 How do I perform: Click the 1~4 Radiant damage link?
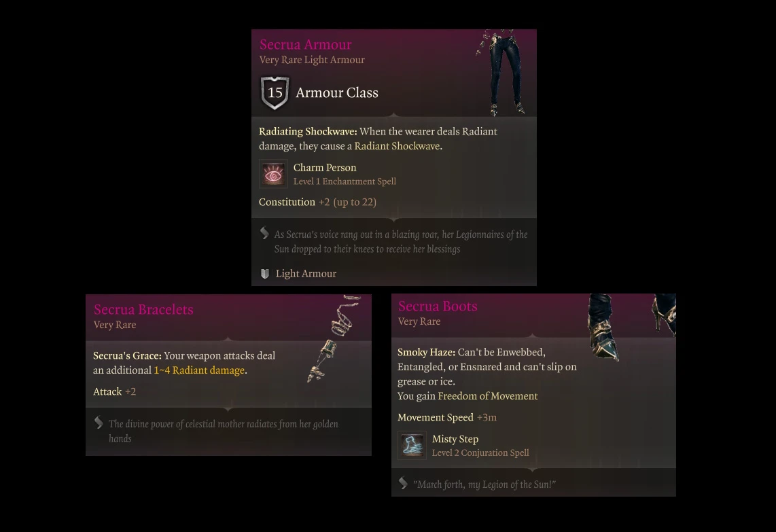pos(199,370)
